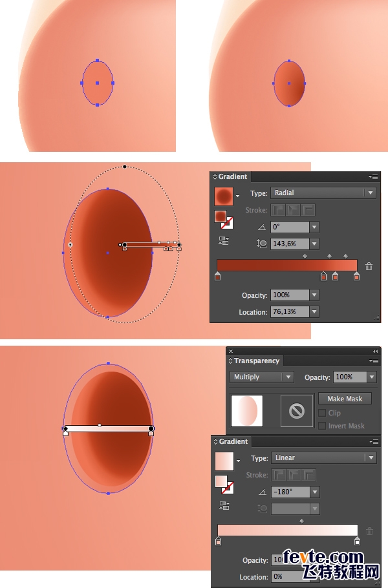Image resolution: width=388 pixels, height=588 pixels.
Task: Click the Make Mask button
Action: pyautogui.click(x=345, y=399)
